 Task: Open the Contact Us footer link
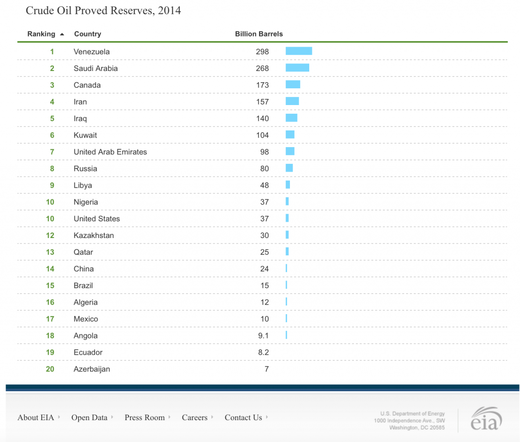[x=243, y=417]
